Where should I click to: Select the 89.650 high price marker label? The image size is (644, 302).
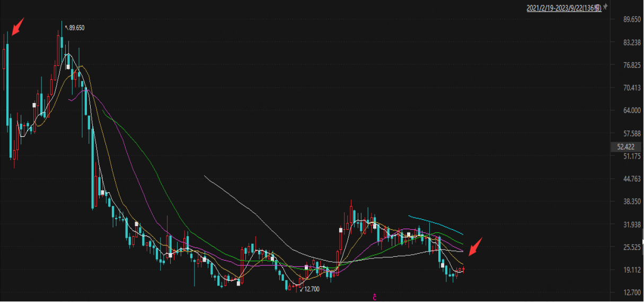click(x=76, y=28)
